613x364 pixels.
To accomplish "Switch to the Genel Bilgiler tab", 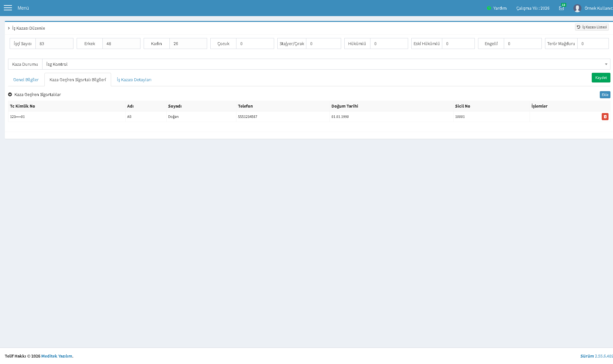I will [26, 80].
